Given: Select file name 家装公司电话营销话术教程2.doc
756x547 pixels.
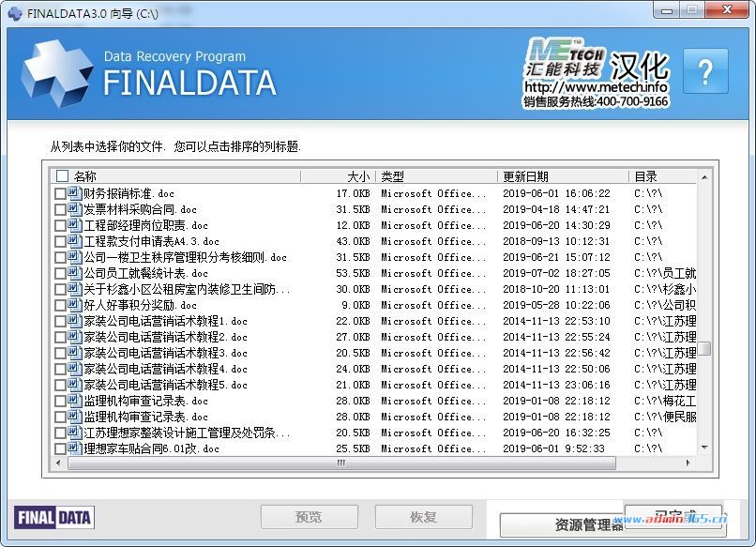Looking at the screenshot, I should click(x=165, y=337).
